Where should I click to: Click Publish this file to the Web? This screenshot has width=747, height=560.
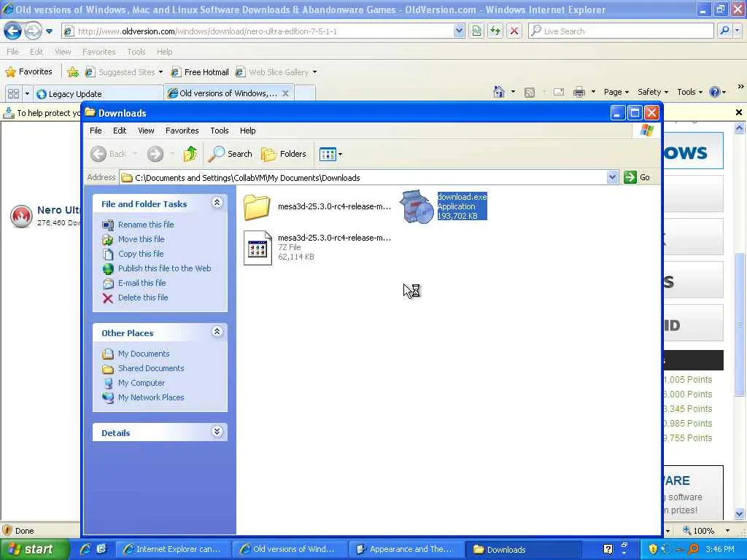[164, 268]
